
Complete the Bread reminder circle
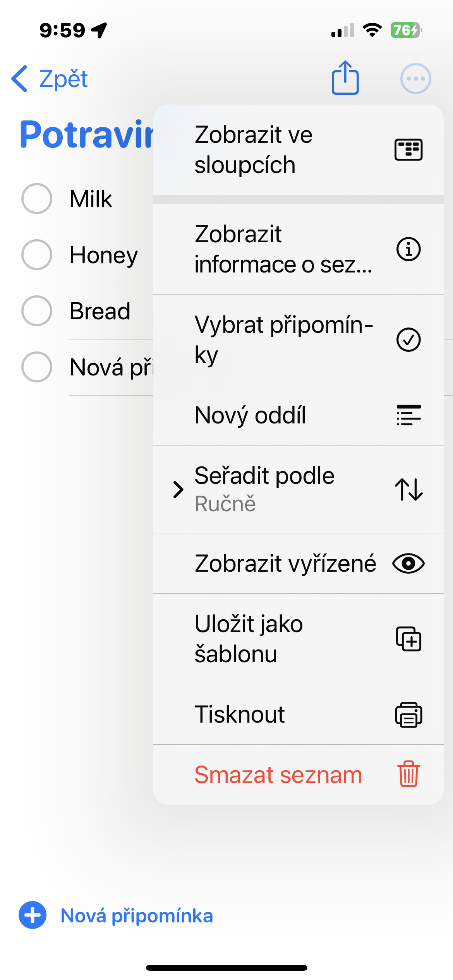click(37, 310)
